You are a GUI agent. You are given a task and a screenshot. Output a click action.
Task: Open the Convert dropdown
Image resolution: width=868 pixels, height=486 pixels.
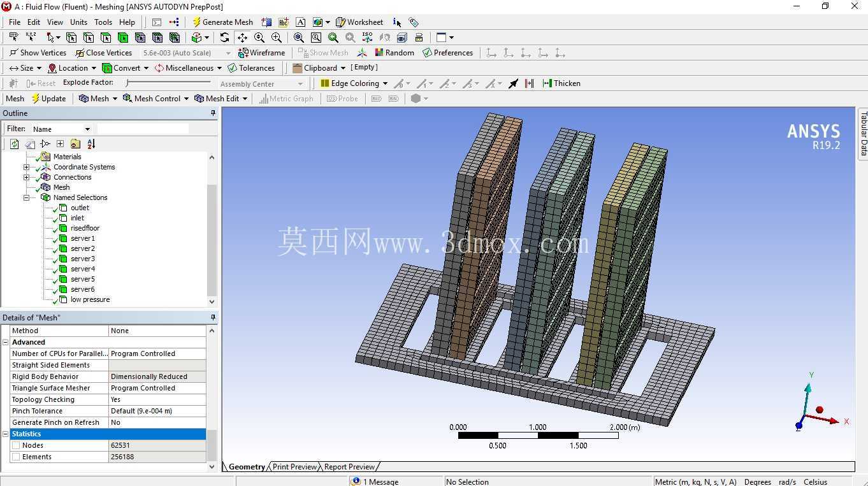[x=126, y=68]
